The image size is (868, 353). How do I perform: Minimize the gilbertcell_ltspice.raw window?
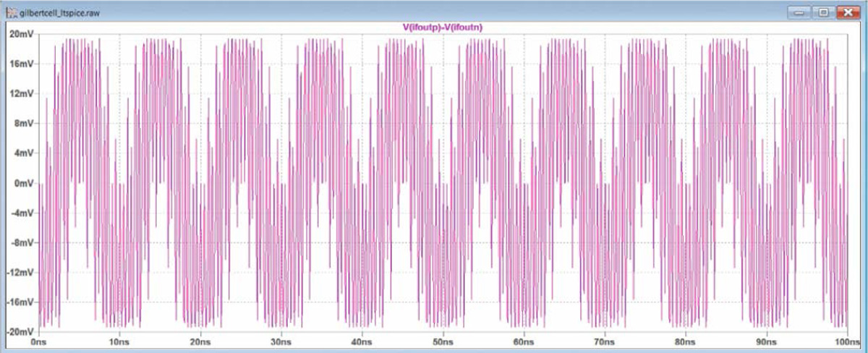pos(800,12)
